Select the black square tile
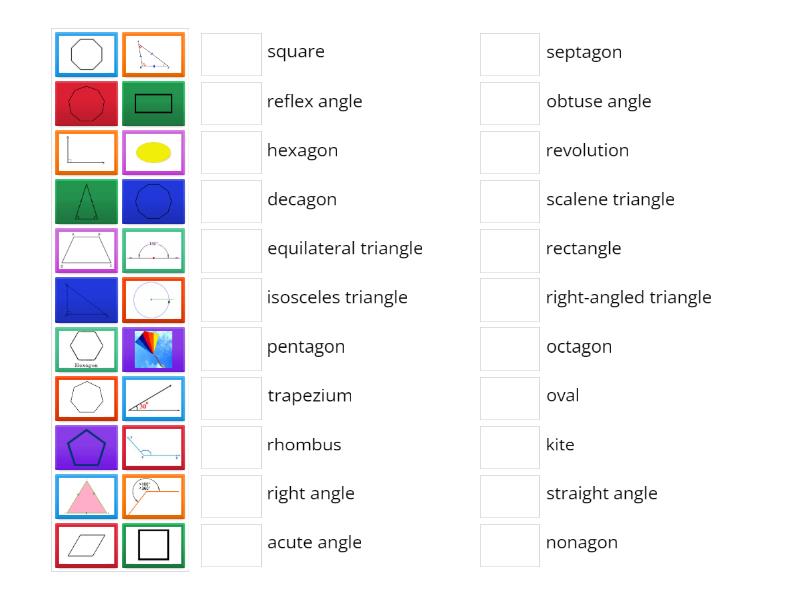800x600 pixels. (x=153, y=543)
